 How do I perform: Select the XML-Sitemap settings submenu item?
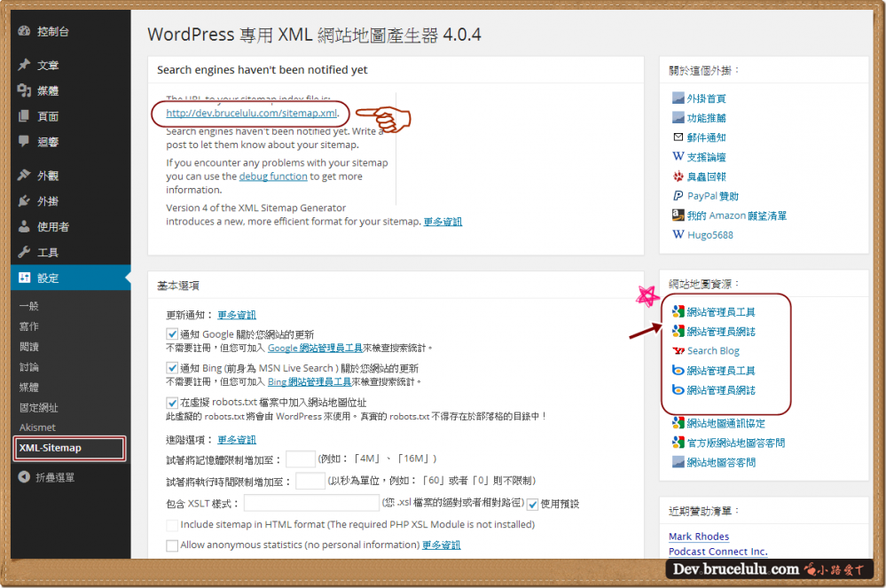[71, 448]
